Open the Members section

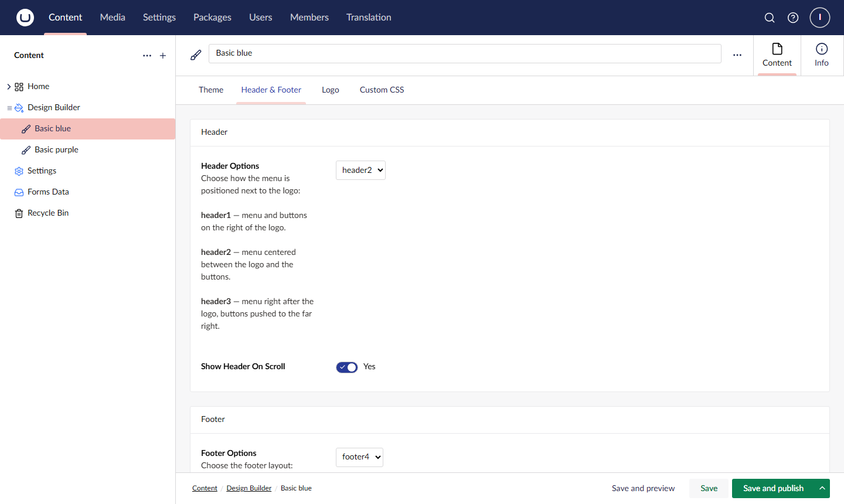click(x=309, y=18)
